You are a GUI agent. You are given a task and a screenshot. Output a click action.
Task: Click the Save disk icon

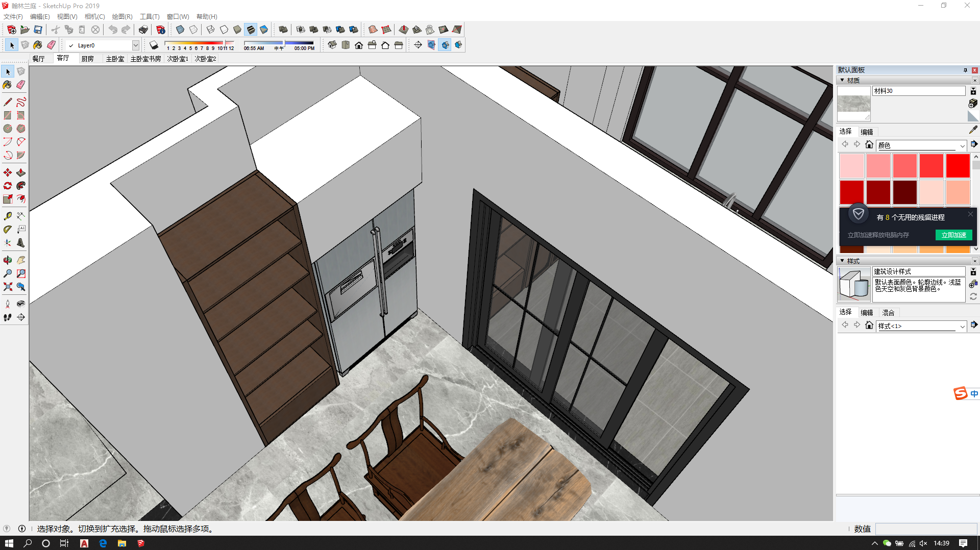coord(38,30)
